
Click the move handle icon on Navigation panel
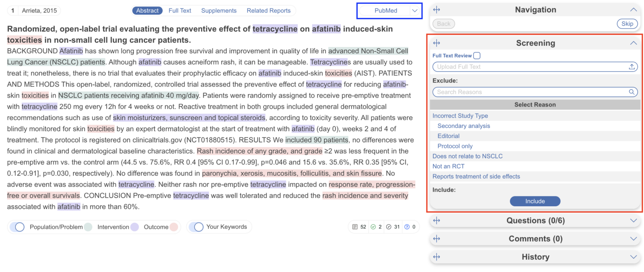coord(436,10)
